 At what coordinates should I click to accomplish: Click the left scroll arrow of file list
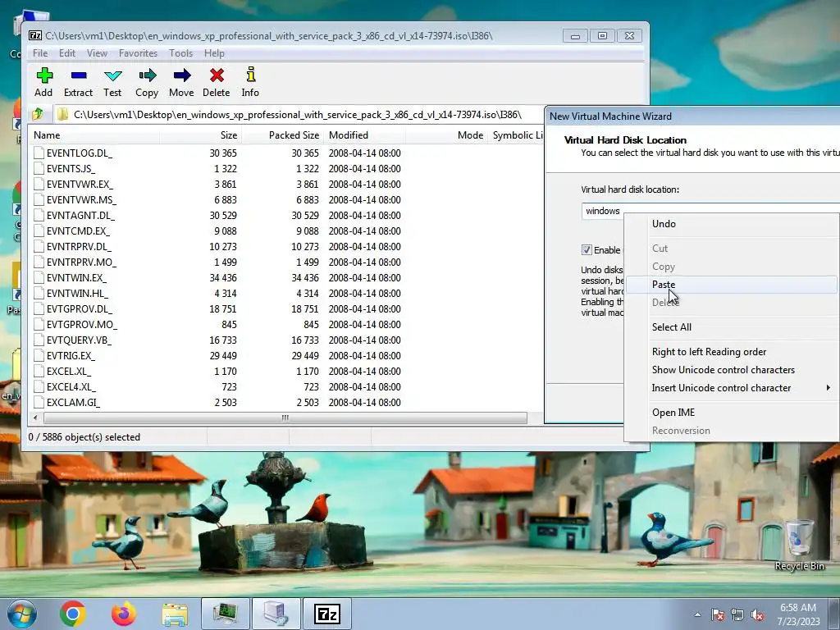(x=35, y=418)
